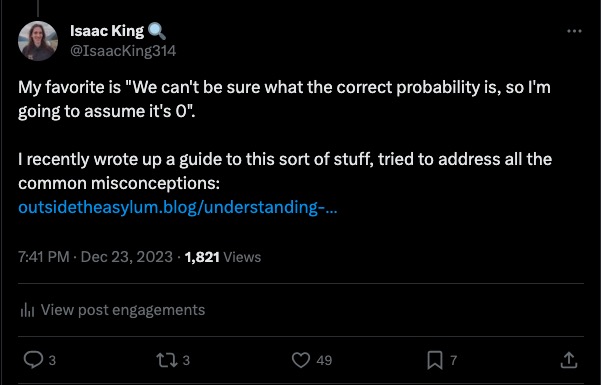Click the tweet text about correct probability

[284, 99]
